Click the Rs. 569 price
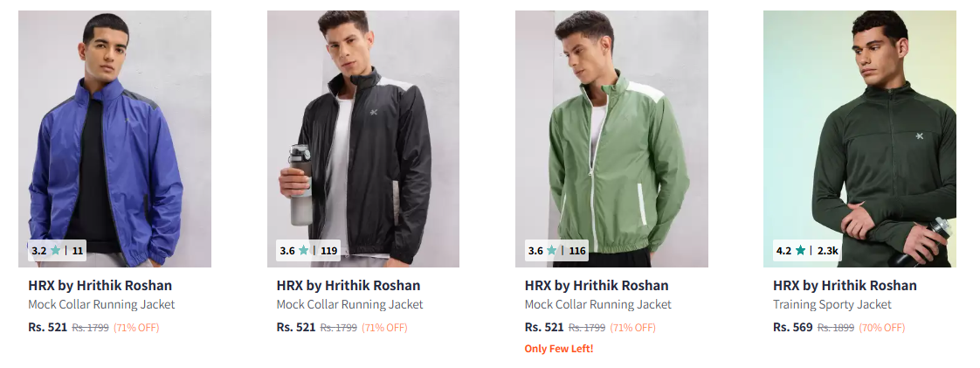 [792, 327]
